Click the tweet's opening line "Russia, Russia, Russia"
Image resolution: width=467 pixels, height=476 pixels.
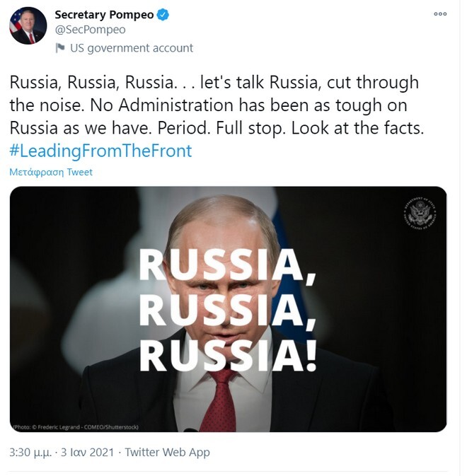89,83
